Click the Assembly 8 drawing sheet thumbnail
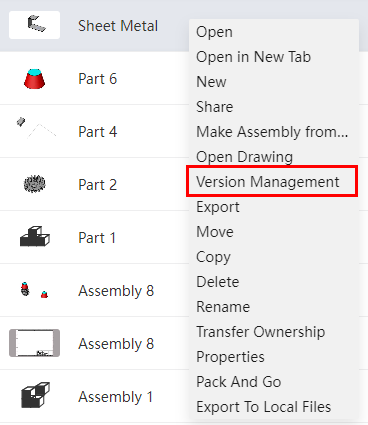 pyautogui.click(x=34, y=343)
